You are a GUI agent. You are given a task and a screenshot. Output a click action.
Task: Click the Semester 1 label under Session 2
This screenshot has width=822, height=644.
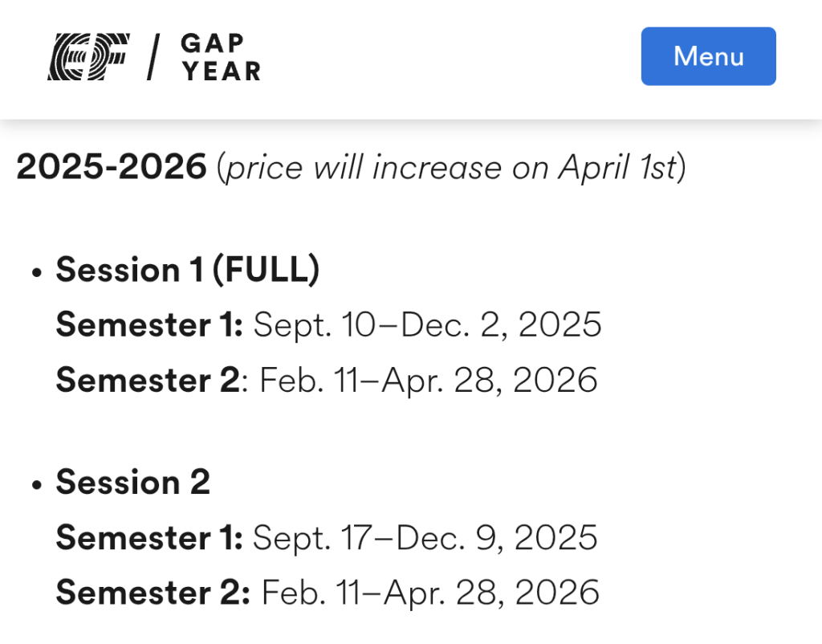[149, 537]
